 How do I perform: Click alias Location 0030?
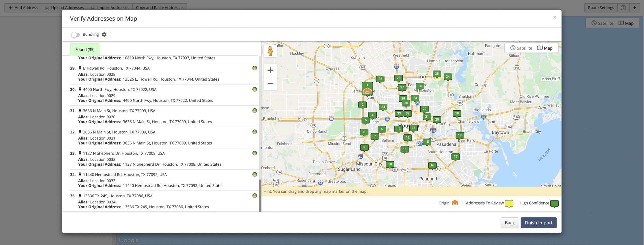tap(103, 117)
